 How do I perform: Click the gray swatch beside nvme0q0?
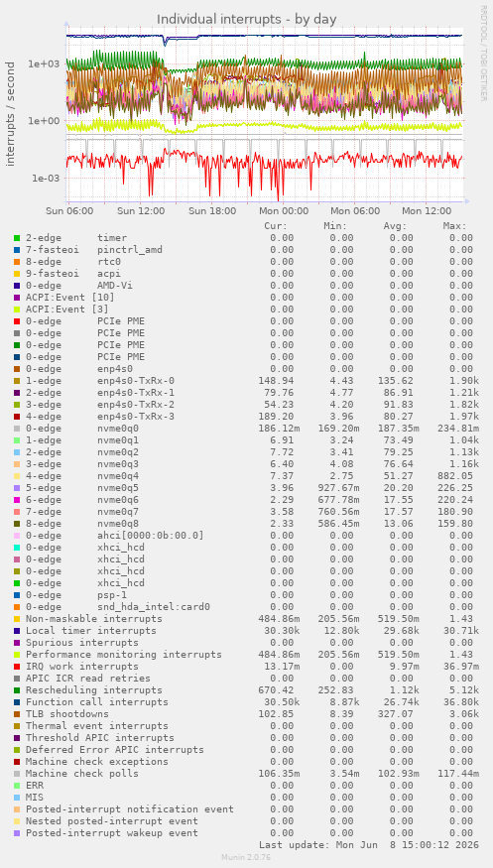point(17,429)
